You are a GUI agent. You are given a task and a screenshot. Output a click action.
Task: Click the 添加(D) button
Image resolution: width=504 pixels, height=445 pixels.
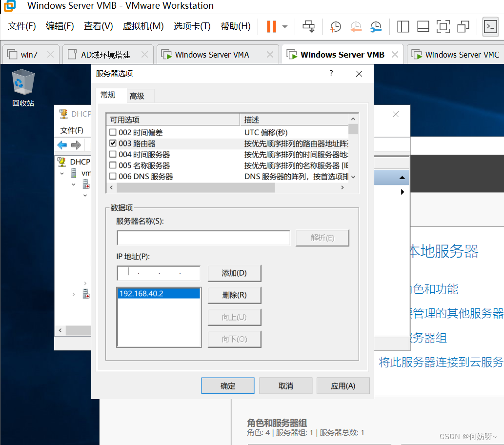click(x=234, y=273)
